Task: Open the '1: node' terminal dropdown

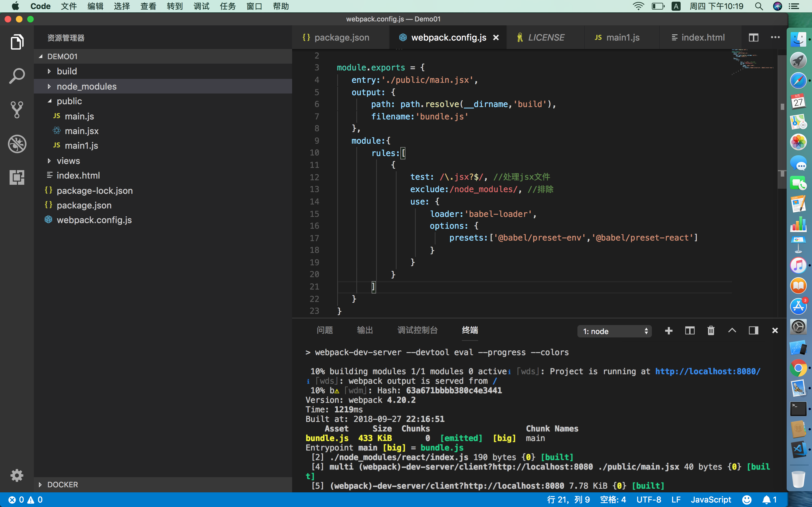Action: point(614,331)
